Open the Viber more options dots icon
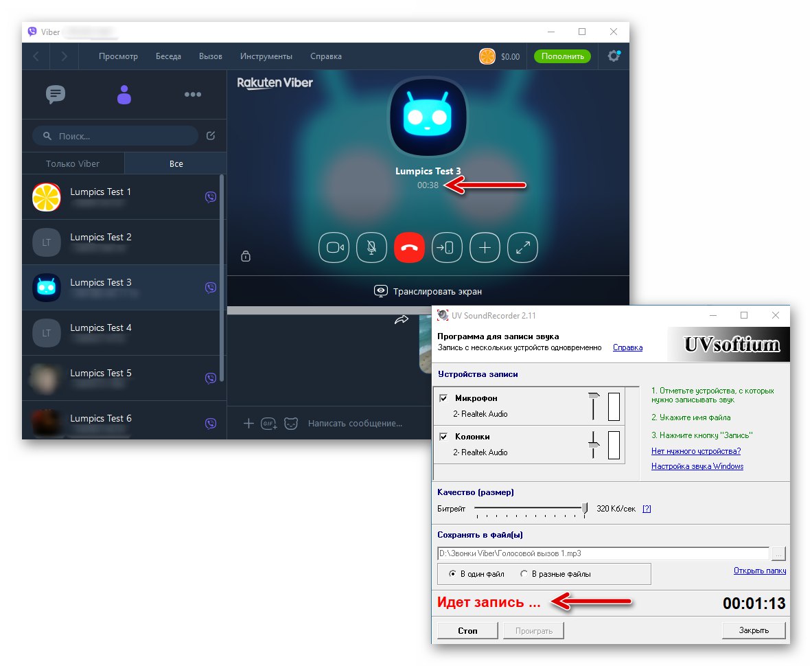The width and height of the screenshot is (812, 666). 193,94
